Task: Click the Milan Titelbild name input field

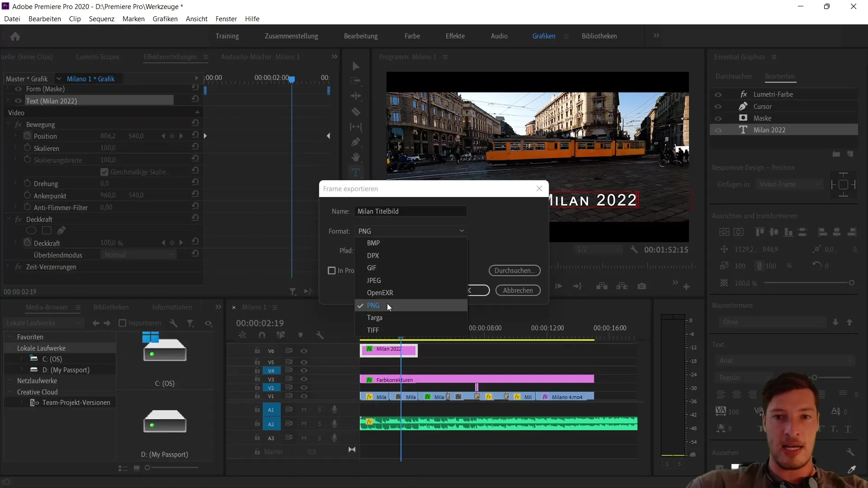Action: (x=411, y=211)
